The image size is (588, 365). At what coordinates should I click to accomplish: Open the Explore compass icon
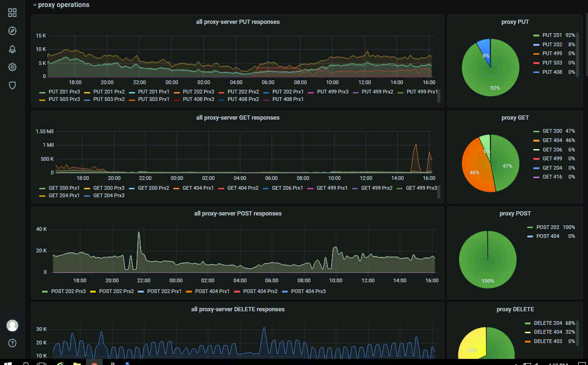[13, 31]
